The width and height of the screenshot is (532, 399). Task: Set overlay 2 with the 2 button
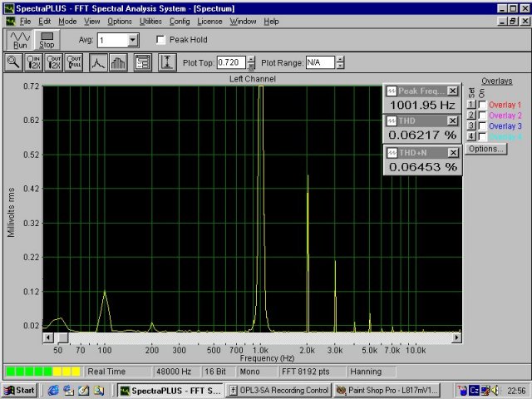coord(471,116)
